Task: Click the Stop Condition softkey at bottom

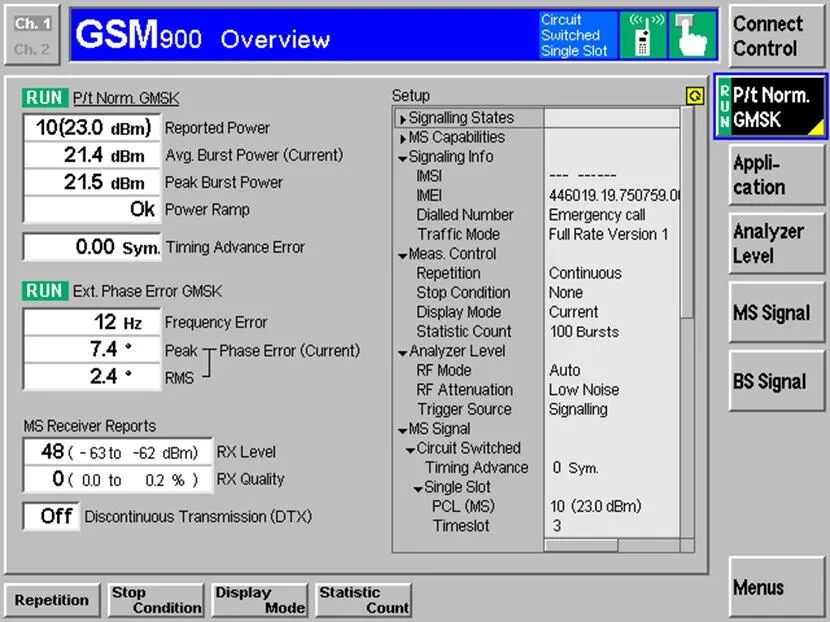Action: click(x=156, y=600)
